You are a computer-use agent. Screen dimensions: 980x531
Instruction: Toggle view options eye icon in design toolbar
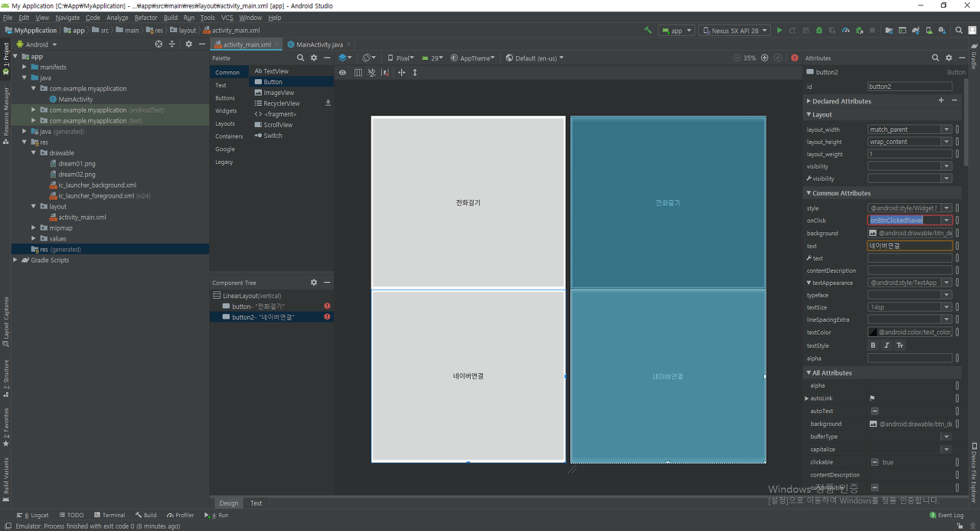342,72
